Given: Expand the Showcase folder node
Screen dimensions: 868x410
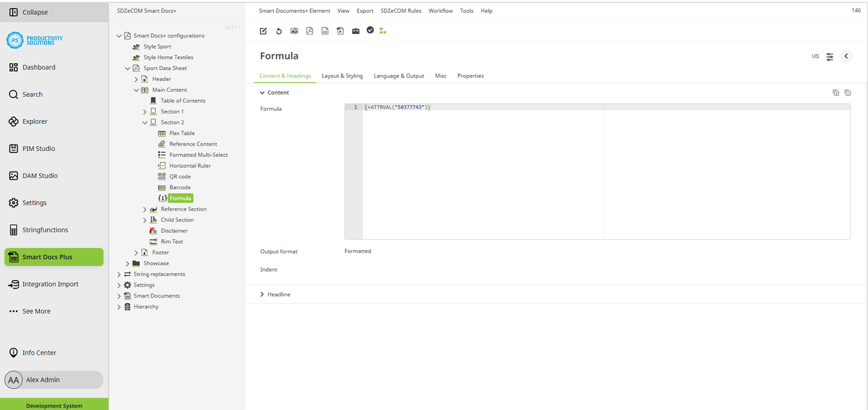Looking at the screenshot, I should point(128,264).
